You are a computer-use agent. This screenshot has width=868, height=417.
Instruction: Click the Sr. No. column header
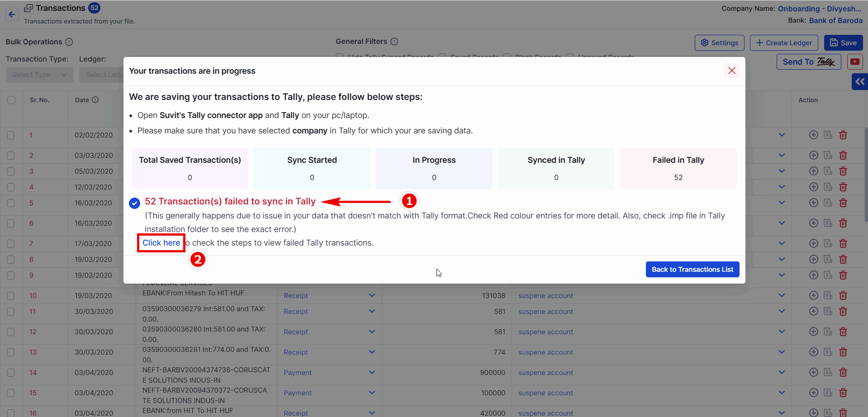(x=39, y=100)
